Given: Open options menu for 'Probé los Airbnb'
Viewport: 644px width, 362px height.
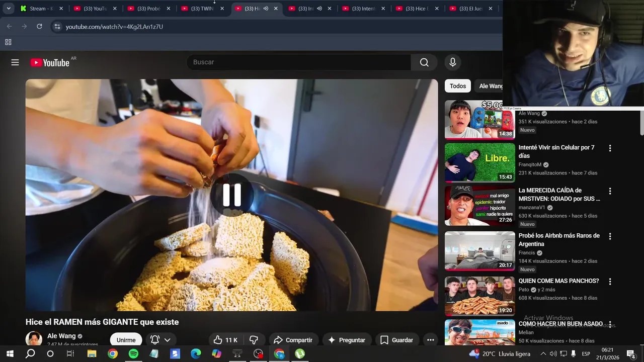Looking at the screenshot, I should click(610, 236).
